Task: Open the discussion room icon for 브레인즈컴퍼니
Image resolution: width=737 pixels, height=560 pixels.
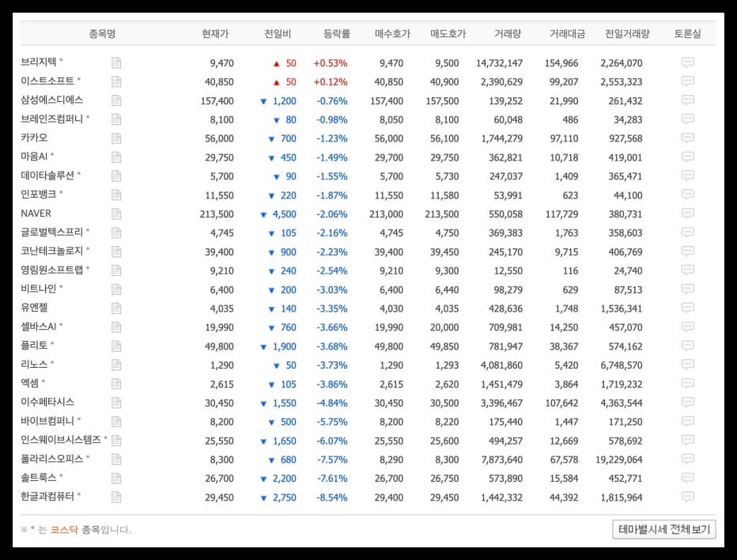Action: (688, 119)
